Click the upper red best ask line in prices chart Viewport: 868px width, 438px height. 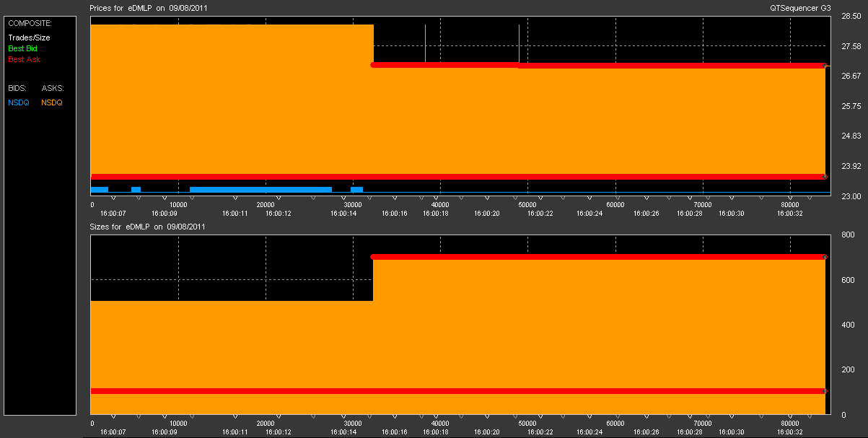coord(598,65)
